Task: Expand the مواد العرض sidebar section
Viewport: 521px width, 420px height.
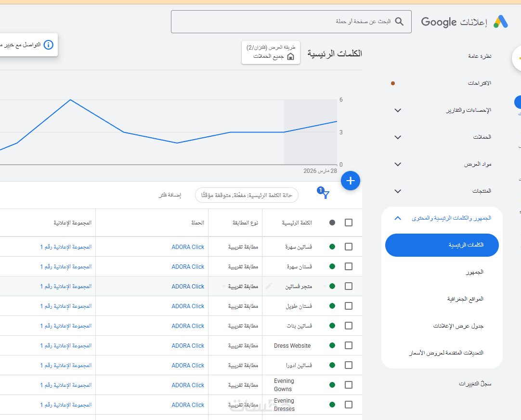Action: 398,164
